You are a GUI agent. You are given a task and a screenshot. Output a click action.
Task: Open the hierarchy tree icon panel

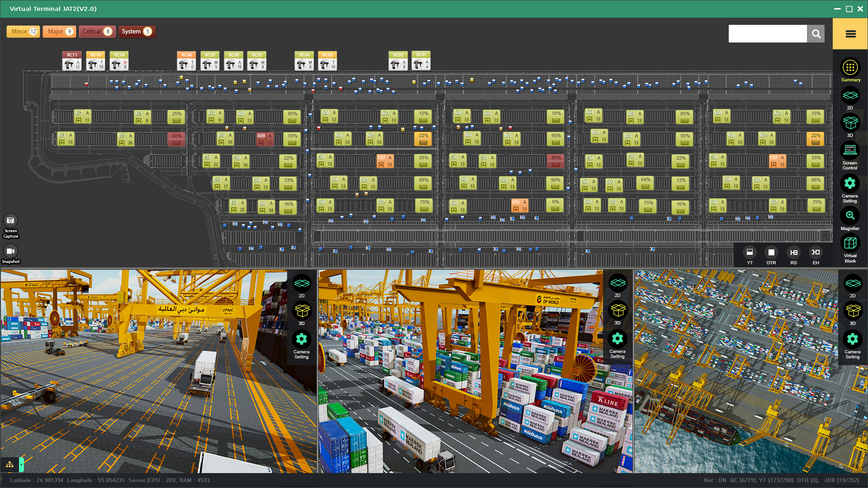[9, 465]
